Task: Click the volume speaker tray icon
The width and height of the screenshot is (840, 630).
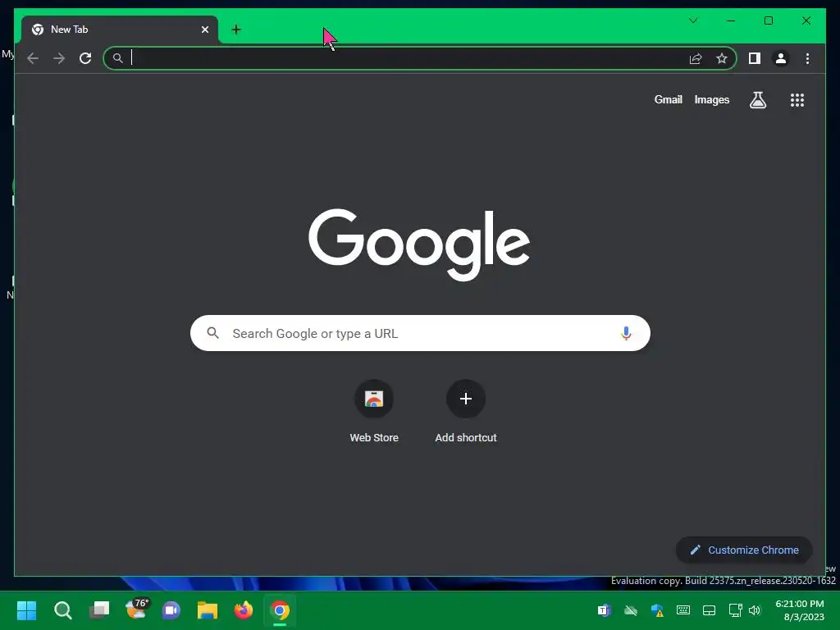Action: (x=755, y=610)
